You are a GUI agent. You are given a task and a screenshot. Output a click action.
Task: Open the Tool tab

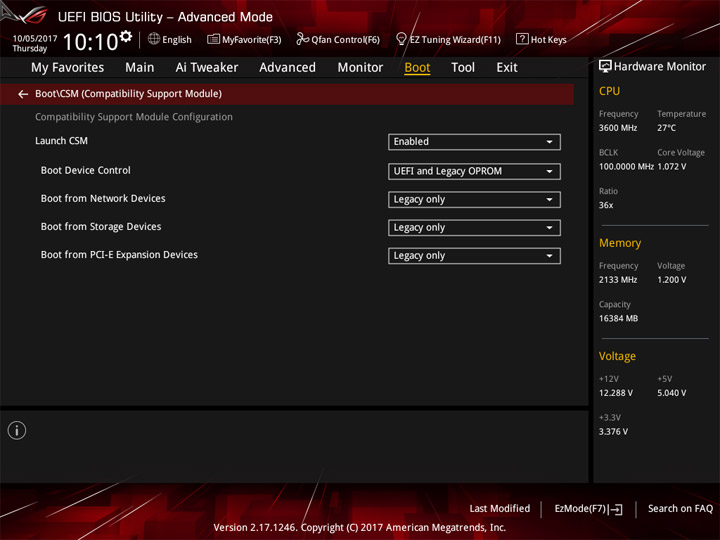click(x=463, y=68)
